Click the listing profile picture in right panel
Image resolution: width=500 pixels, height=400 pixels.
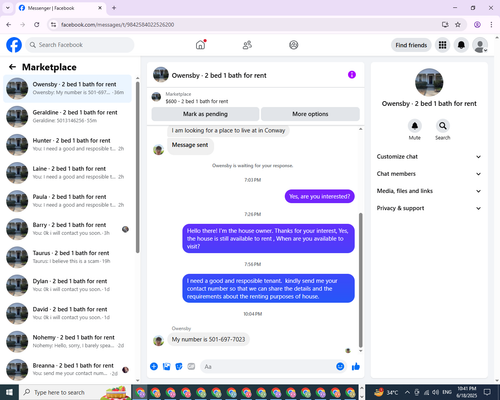tap(429, 82)
